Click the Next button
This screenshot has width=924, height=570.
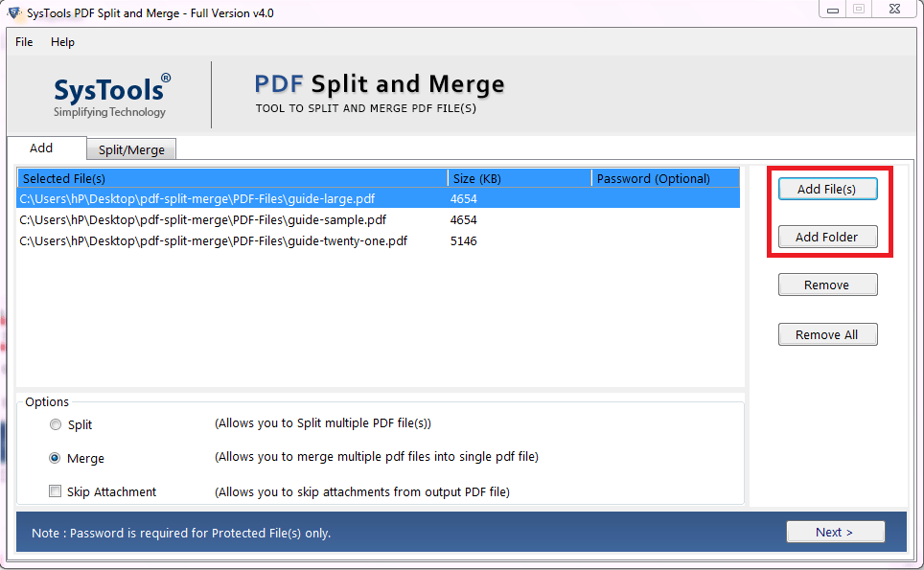point(835,532)
